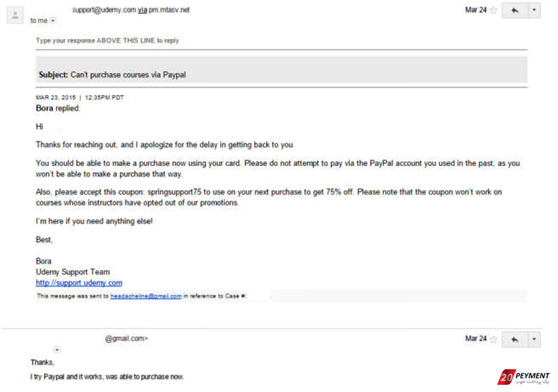This screenshot has width=558, height=392.
Task: Click the sender address support@udemy.com
Action: 104,10
